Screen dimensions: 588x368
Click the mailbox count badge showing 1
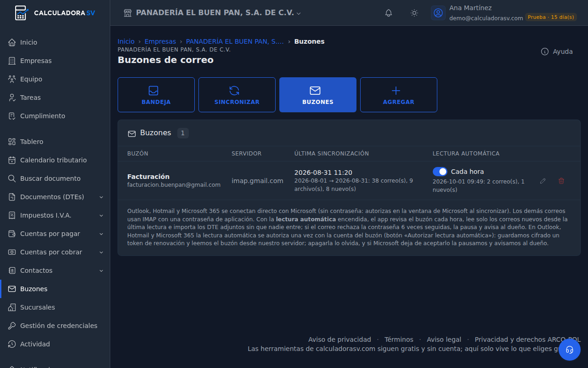point(183,133)
